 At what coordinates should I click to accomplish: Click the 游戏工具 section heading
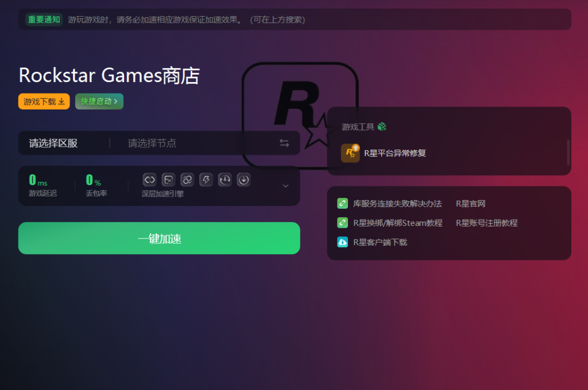(358, 127)
